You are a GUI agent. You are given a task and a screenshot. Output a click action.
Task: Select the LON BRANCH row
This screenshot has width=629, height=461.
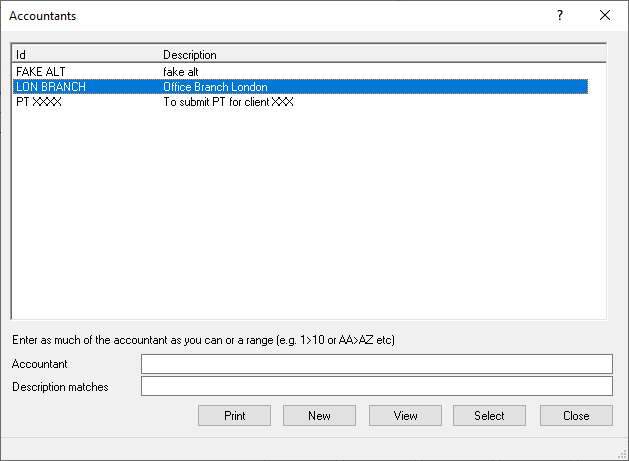[x=300, y=87]
